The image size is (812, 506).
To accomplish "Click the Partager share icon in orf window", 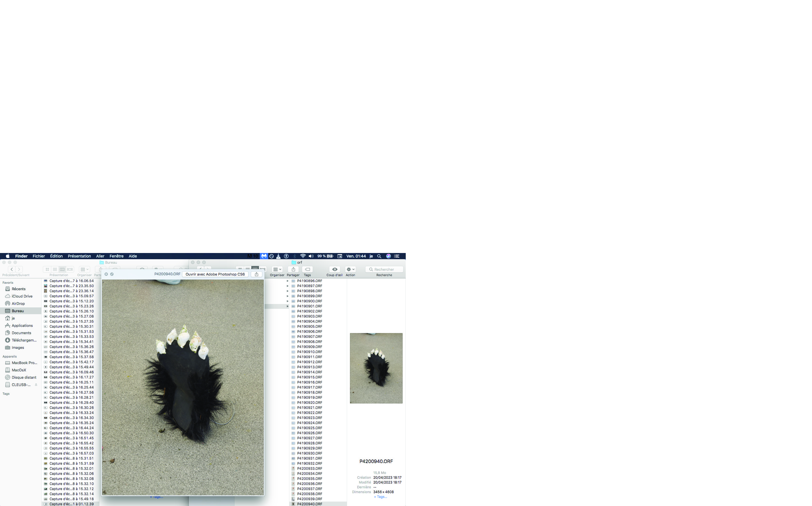I will tap(293, 269).
